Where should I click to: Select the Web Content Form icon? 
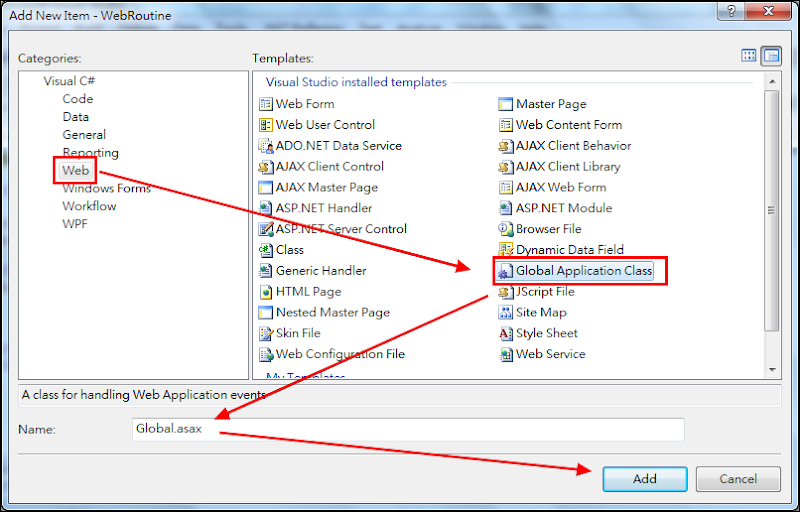[505, 125]
